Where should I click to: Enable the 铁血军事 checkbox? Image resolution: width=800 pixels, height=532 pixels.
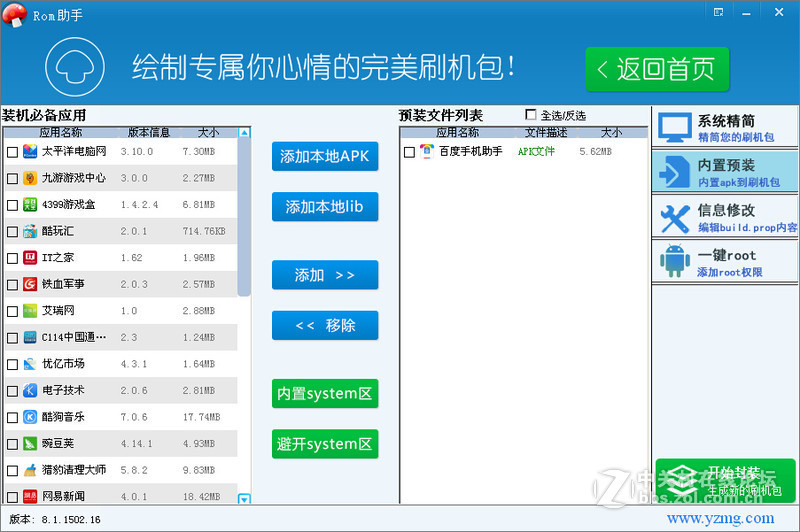tap(12, 285)
